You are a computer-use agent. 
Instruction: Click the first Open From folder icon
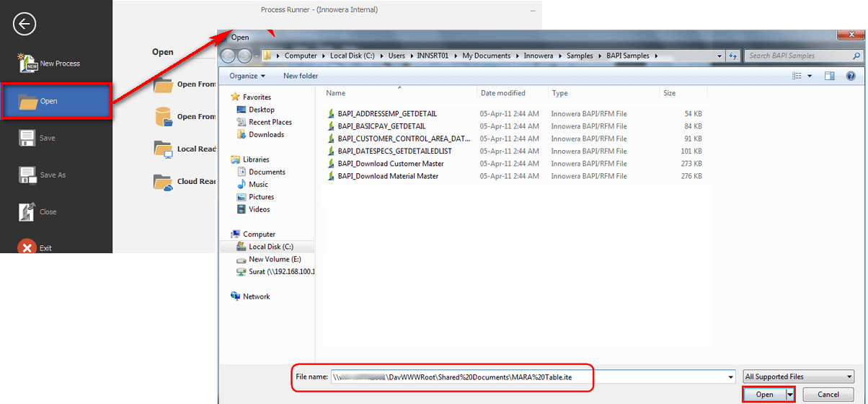click(164, 84)
